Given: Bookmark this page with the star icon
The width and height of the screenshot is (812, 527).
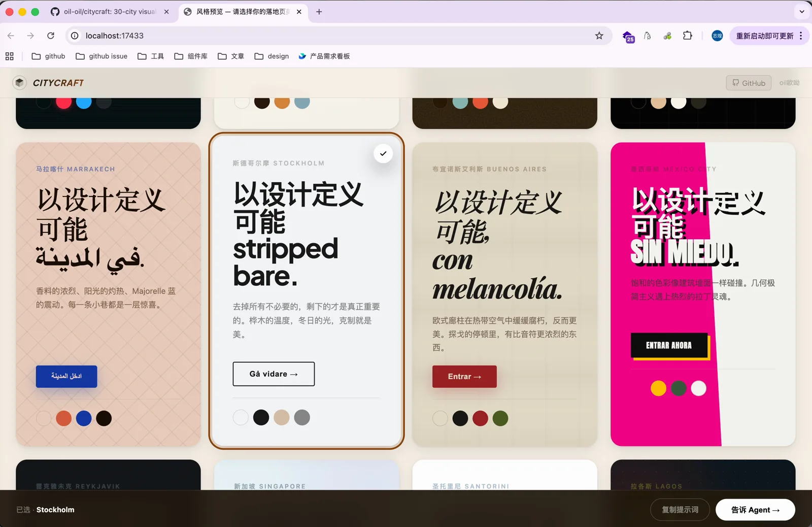Looking at the screenshot, I should click(599, 36).
